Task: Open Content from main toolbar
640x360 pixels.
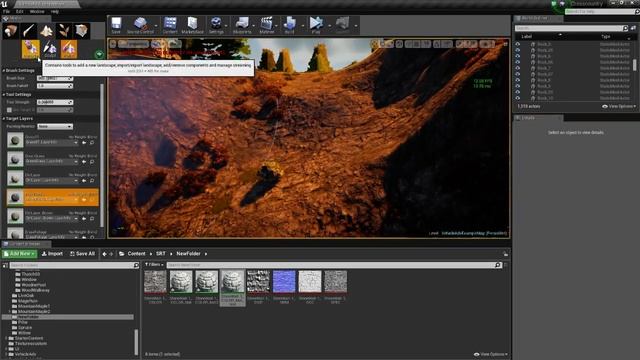Action: pyautogui.click(x=170, y=25)
